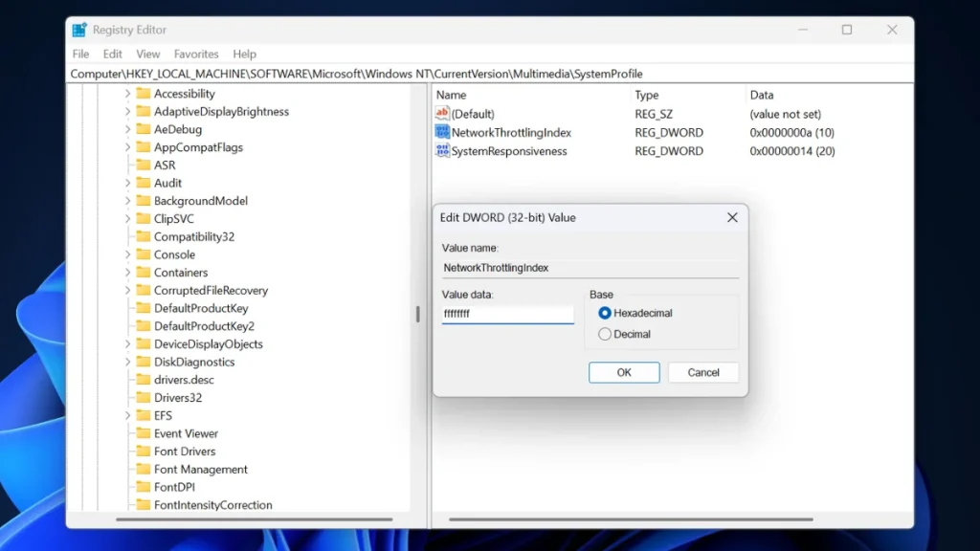980x551 pixels.
Task: Expand the Accessibility key
Action: (x=127, y=93)
